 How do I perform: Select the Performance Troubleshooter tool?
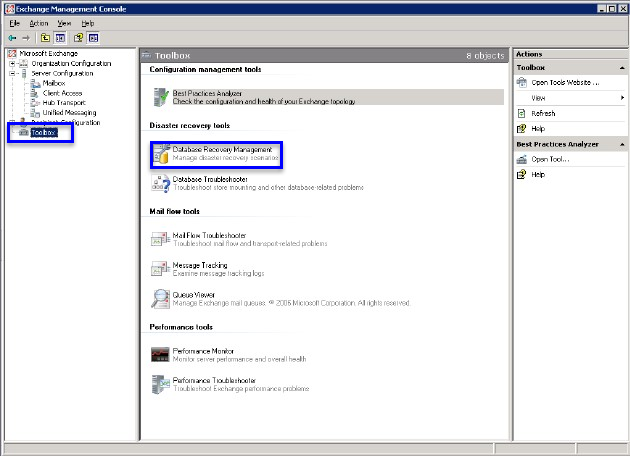coord(241,384)
